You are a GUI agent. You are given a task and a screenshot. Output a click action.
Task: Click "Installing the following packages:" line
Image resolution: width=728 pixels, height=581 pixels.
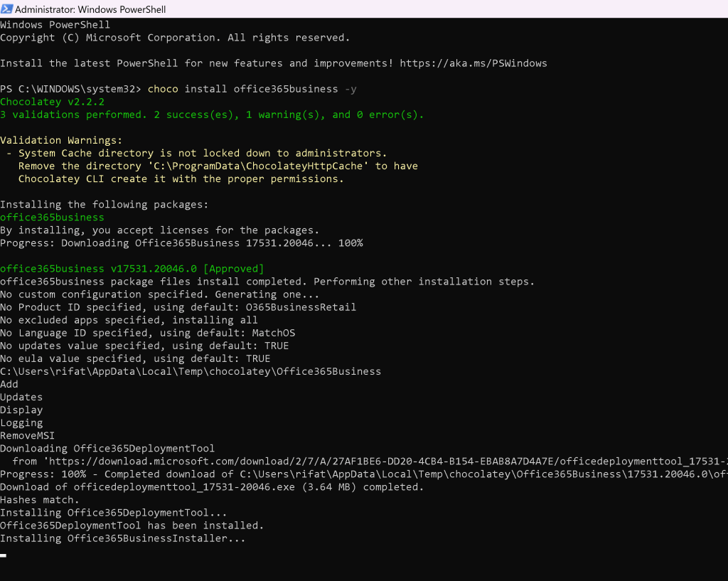pyautogui.click(x=105, y=204)
